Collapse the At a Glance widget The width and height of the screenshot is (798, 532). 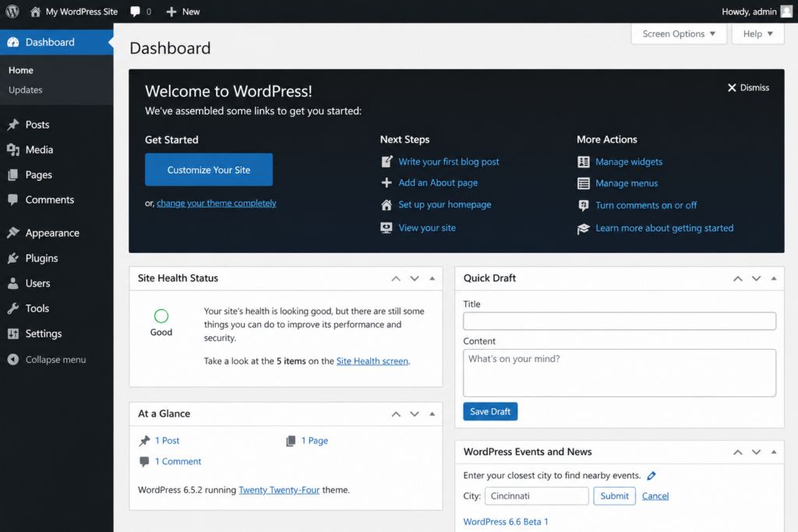click(x=432, y=414)
